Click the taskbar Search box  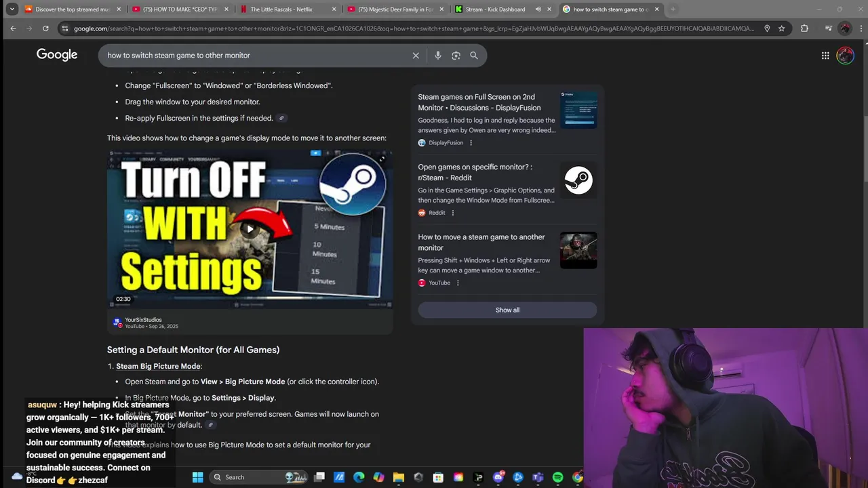259,477
